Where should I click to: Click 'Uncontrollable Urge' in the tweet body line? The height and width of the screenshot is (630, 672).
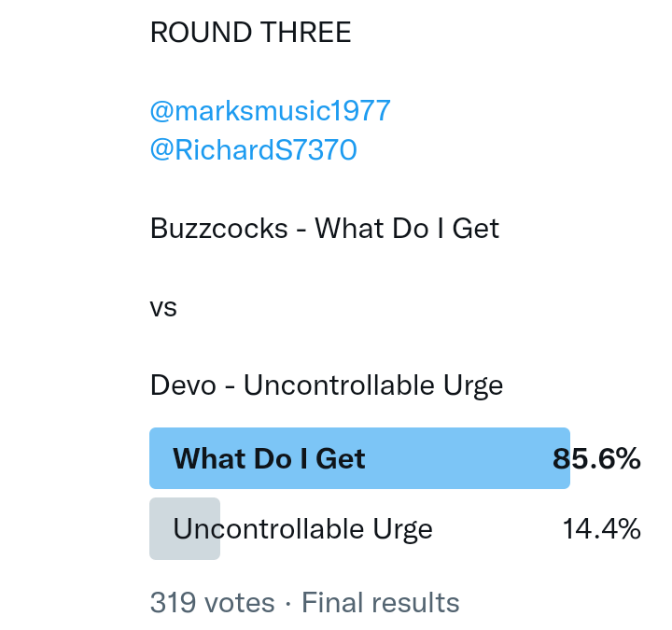coord(373,385)
